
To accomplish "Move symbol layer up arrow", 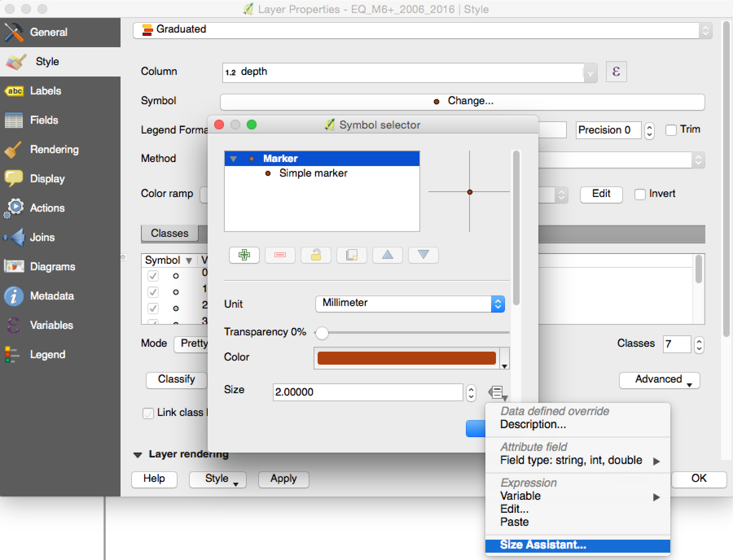I will (x=387, y=255).
